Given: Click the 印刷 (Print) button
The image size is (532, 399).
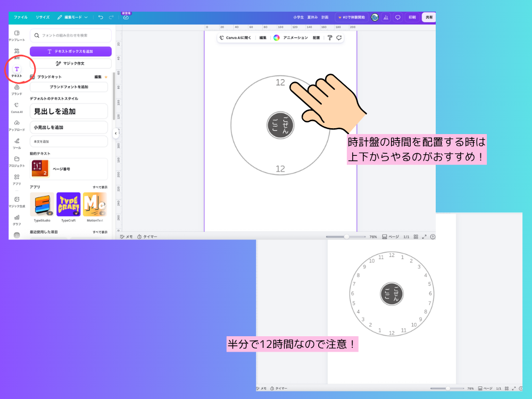Looking at the screenshot, I should (x=412, y=18).
